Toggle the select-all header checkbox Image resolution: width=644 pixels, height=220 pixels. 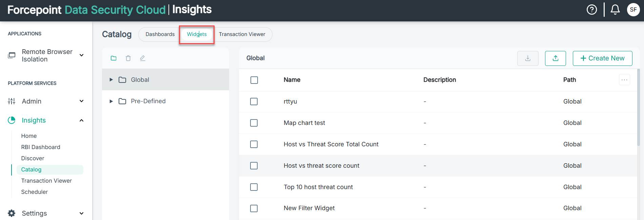click(x=254, y=80)
